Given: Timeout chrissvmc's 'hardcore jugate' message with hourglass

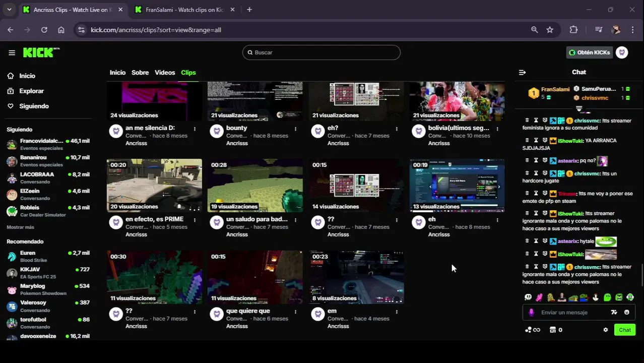Looking at the screenshot, I should pyautogui.click(x=536, y=173).
